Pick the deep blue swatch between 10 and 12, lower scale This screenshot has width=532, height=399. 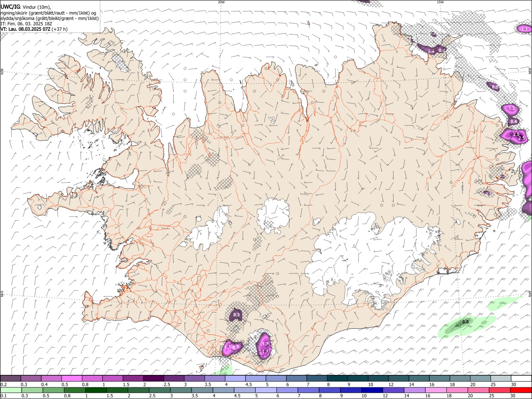click(372, 390)
